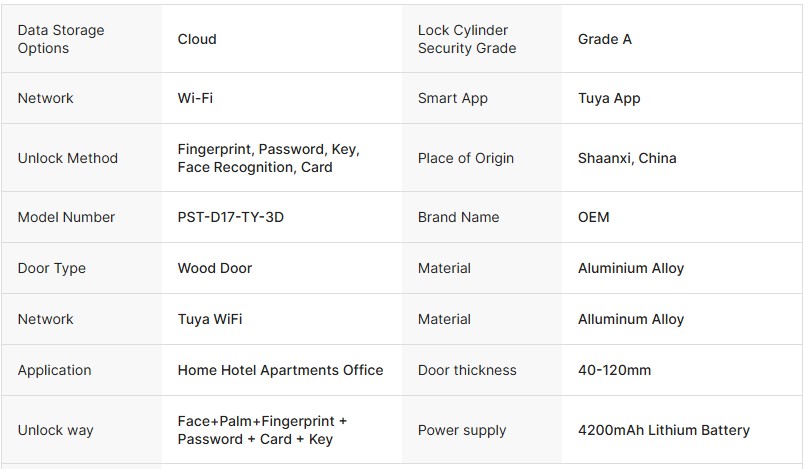Click the Door thickness label
The height and width of the screenshot is (469, 810).
click(467, 370)
